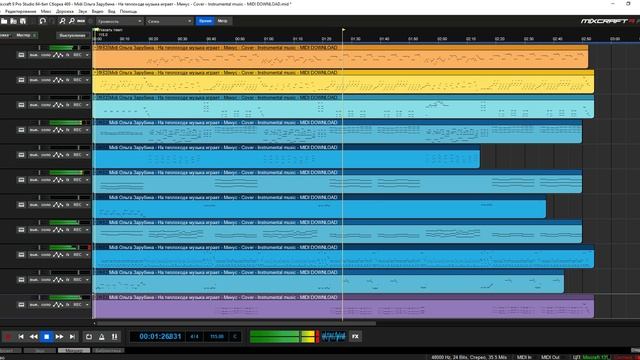Toggle loop playback mode
The height and width of the screenshot is (360, 640).
(89, 337)
